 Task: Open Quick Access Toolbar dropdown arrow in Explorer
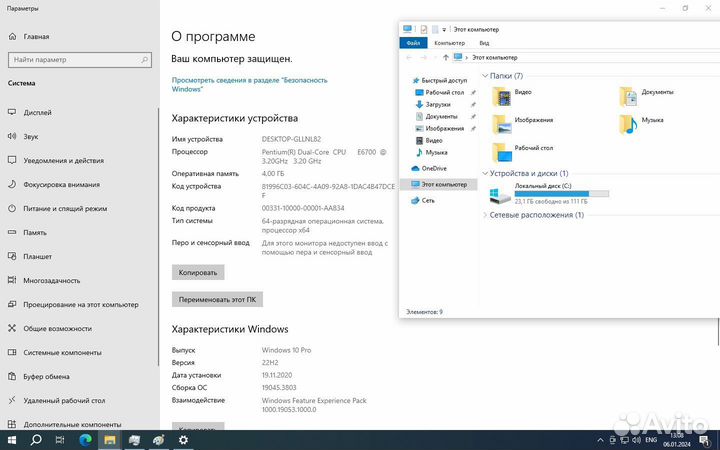(444, 30)
